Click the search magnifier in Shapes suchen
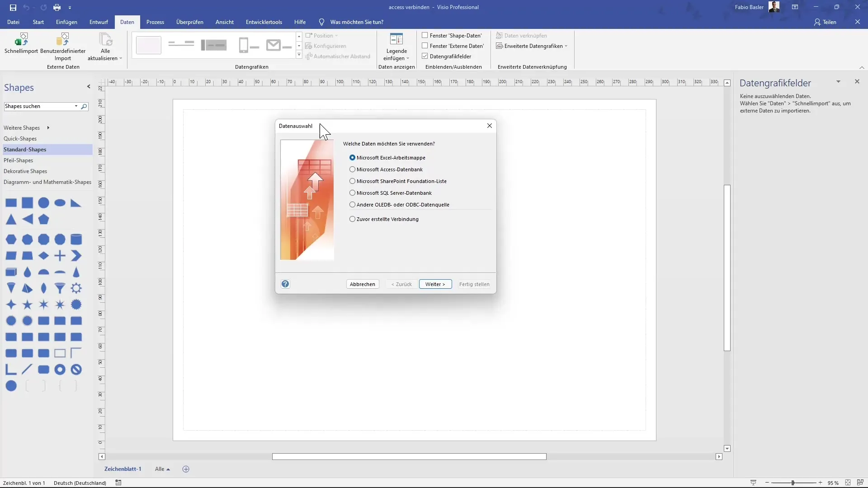 tap(84, 106)
